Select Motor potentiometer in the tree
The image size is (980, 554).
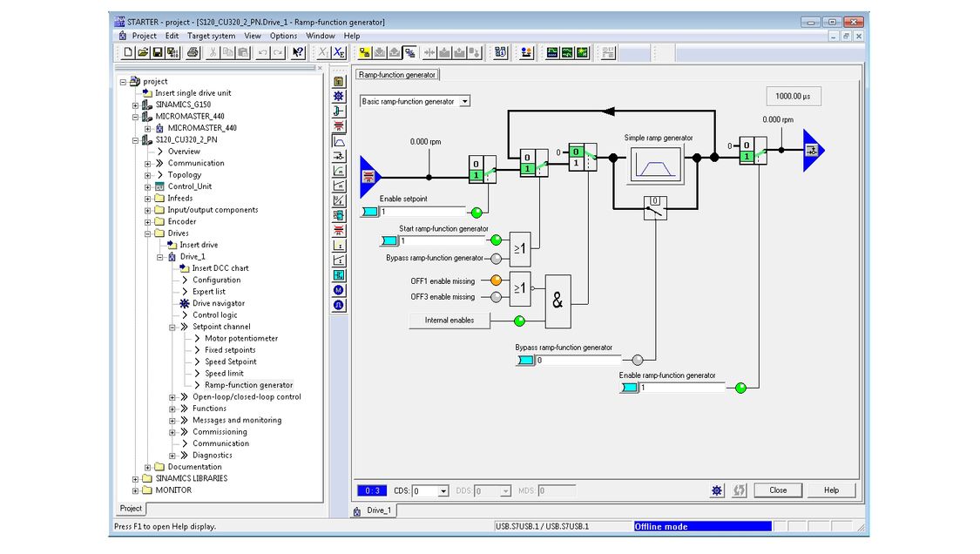click(241, 338)
